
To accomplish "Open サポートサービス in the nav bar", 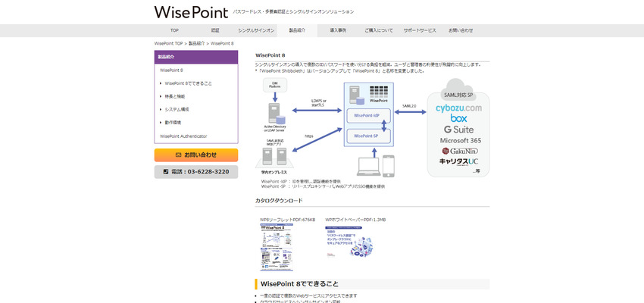I will pyautogui.click(x=420, y=30).
